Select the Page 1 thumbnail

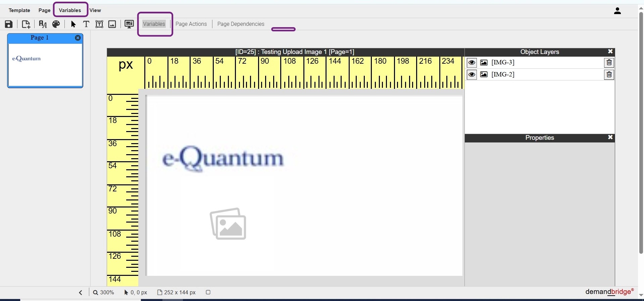tap(45, 61)
